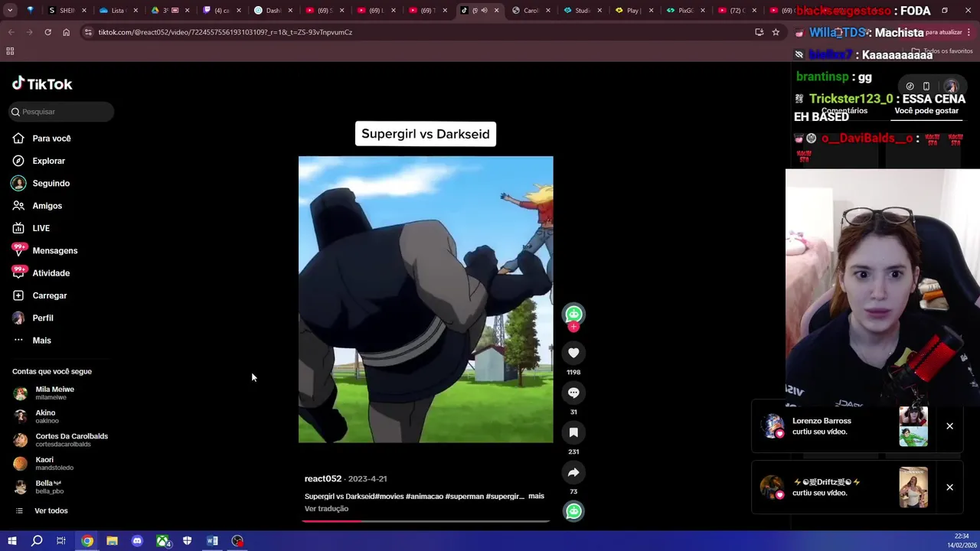Open the Para você feed
The width and height of the screenshot is (980, 551).
[x=41, y=139]
